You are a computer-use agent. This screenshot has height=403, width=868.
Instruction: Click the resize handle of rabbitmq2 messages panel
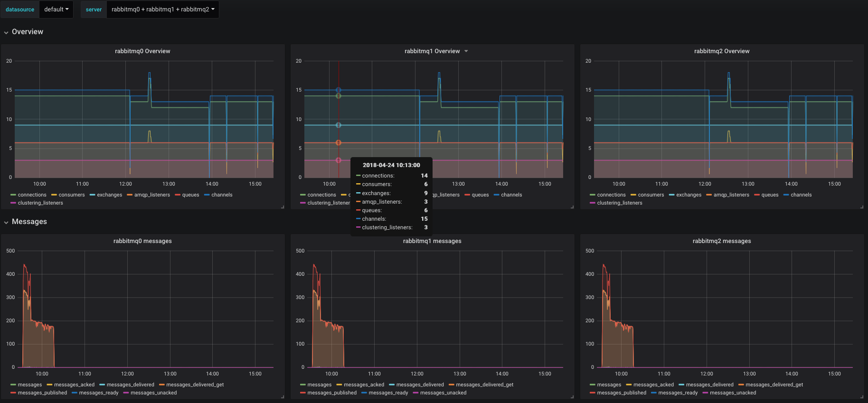pyautogui.click(x=862, y=397)
